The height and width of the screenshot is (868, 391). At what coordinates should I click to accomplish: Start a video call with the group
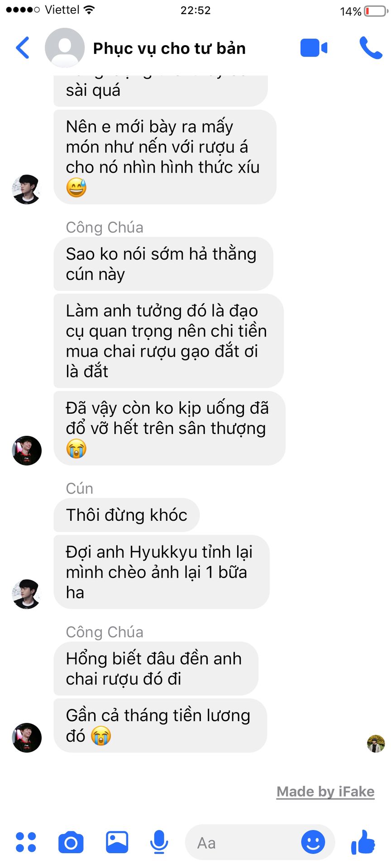click(314, 48)
